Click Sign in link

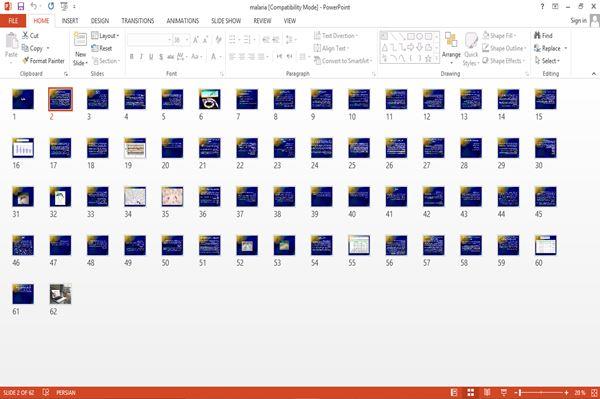[x=578, y=21]
